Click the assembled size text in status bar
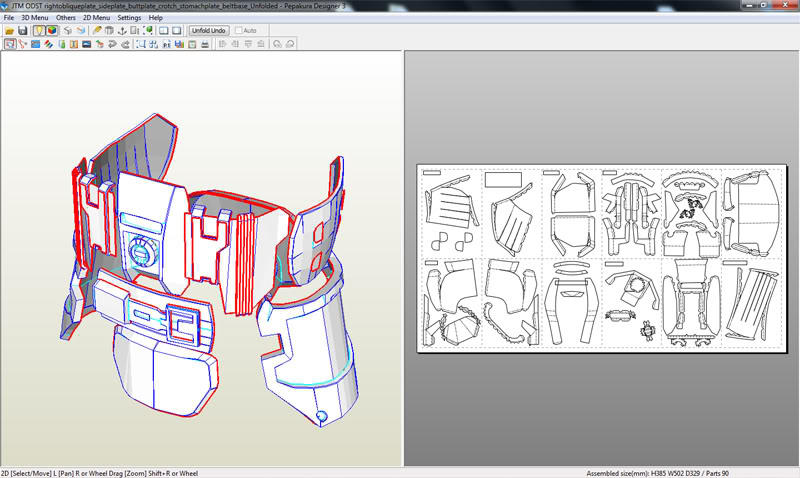Screen dimensions: 800x478 coord(657,473)
